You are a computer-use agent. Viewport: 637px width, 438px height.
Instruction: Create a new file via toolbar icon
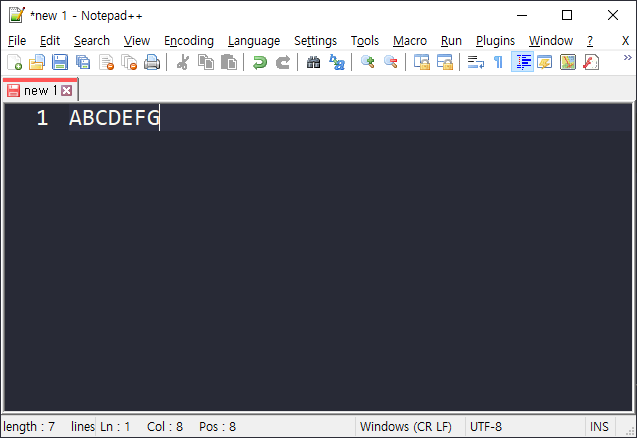tap(15, 63)
